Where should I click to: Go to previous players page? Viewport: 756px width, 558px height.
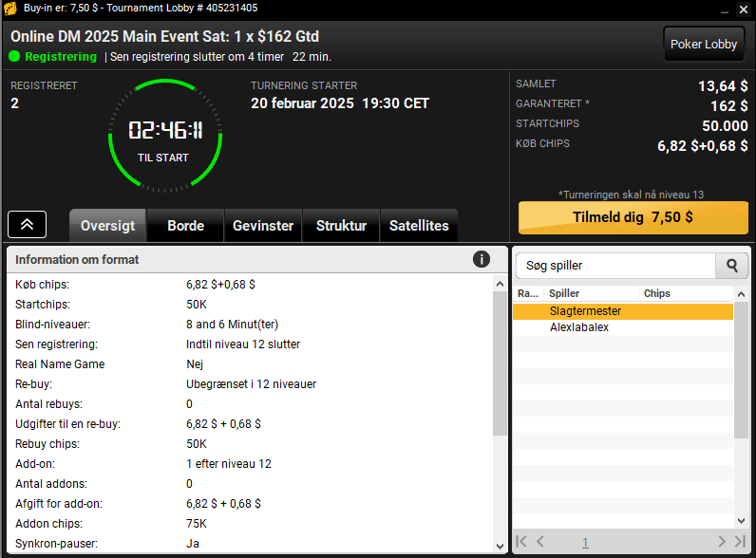pyautogui.click(x=540, y=542)
